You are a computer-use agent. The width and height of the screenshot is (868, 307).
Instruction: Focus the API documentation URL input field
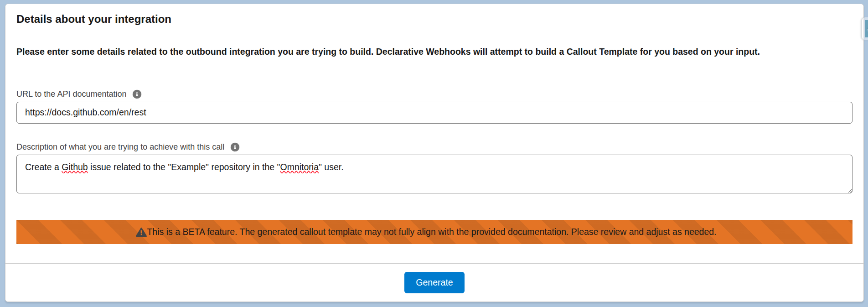point(434,113)
